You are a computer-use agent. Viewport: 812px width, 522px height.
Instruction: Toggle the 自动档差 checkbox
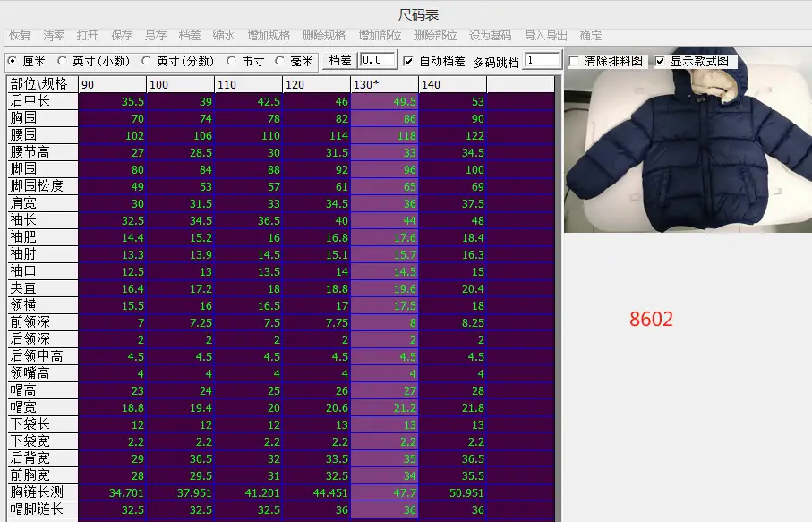[408, 61]
